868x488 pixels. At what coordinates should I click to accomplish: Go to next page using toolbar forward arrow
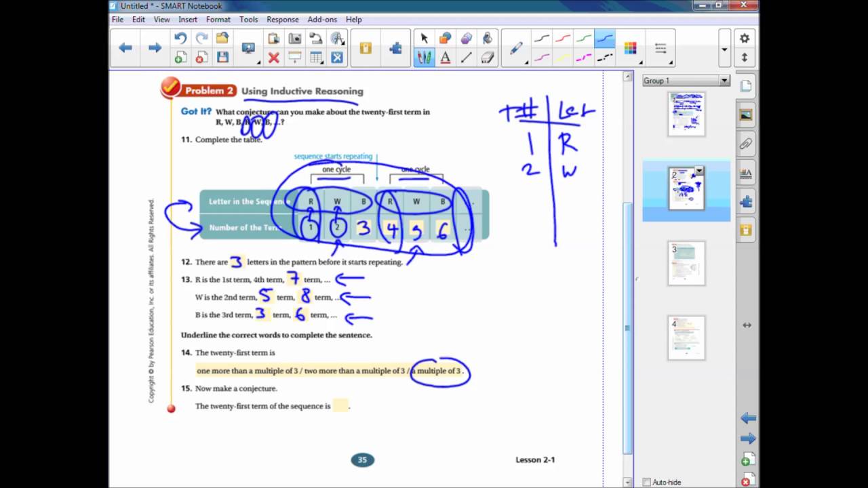[155, 48]
